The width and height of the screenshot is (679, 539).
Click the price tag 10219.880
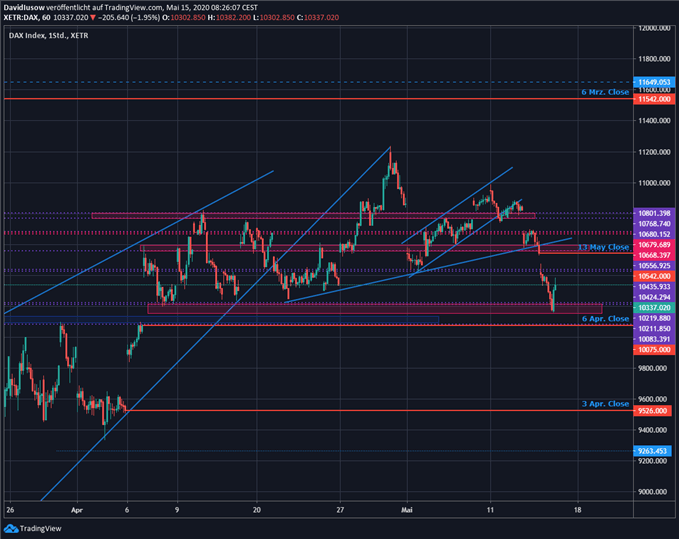point(653,318)
